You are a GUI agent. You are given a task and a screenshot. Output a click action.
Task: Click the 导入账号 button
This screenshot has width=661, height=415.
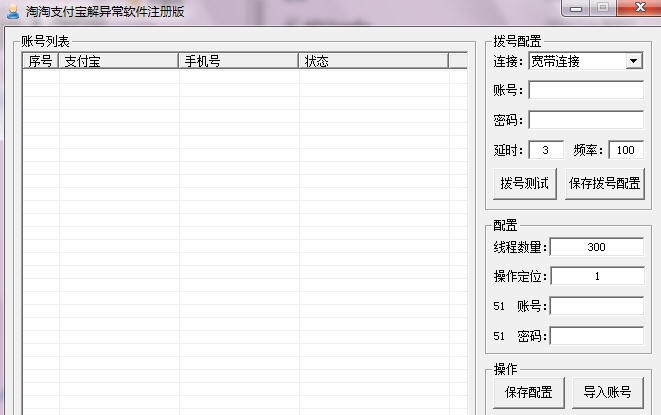[607, 393]
